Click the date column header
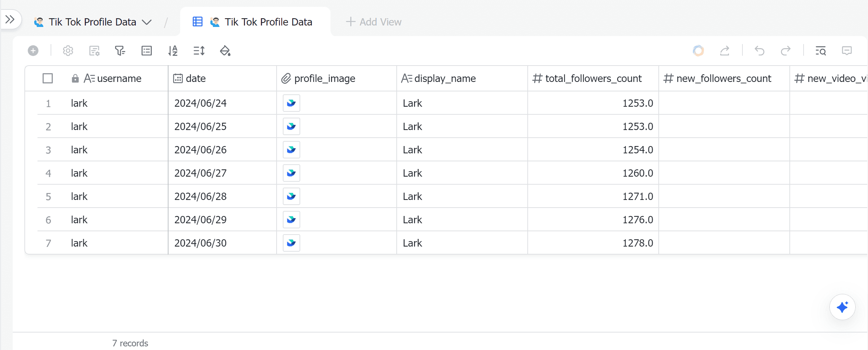The height and width of the screenshot is (350, 868). click(222, 78)
